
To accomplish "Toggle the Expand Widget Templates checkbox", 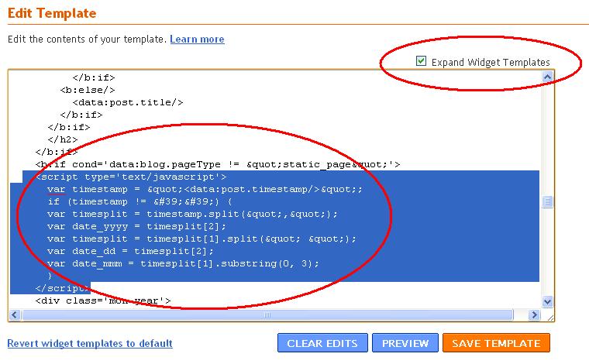I will tap(422, 61).
